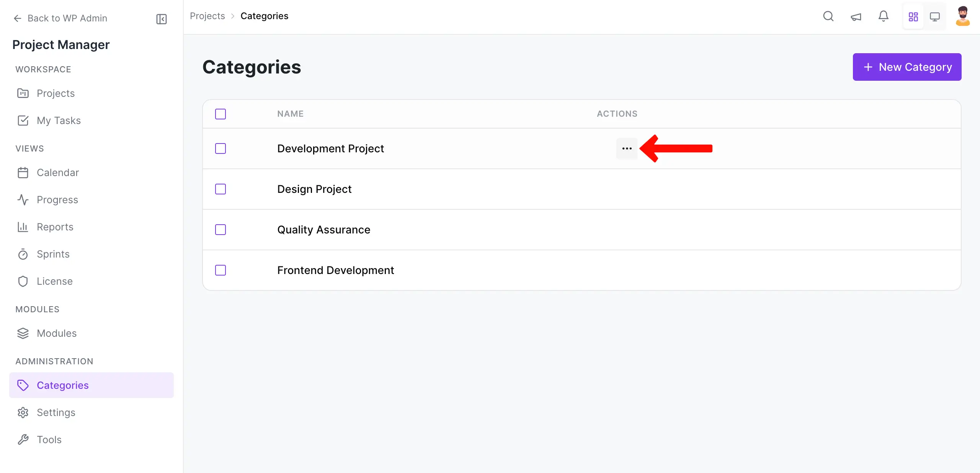Check the select-all checkbox in the table header
980x473 pixels.
221,114
